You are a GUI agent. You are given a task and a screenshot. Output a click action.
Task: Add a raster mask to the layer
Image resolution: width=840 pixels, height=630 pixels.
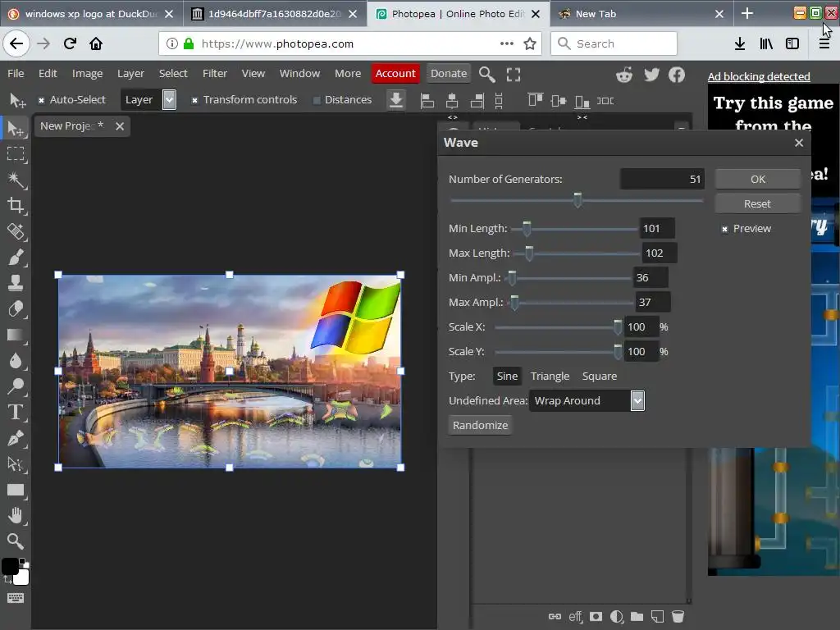click(596, 617)
